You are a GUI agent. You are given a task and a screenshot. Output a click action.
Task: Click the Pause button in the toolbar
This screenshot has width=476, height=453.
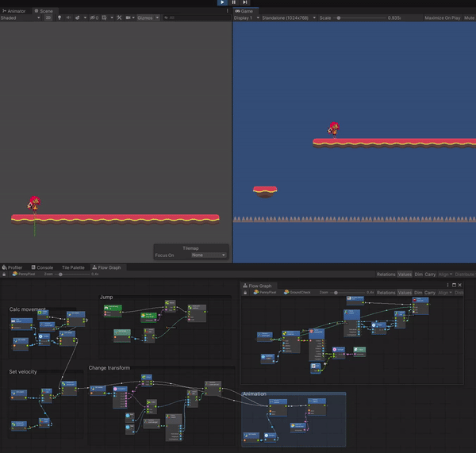click(233, 3)
